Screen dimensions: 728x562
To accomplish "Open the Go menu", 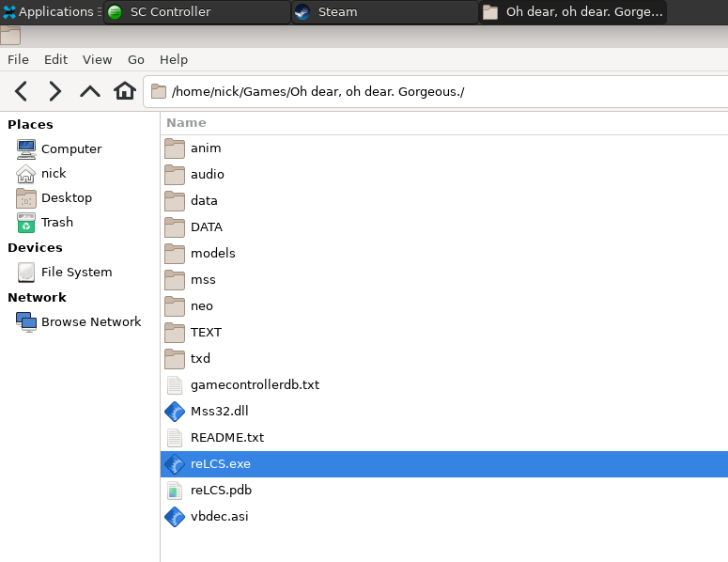I will (x=136, y=59).
